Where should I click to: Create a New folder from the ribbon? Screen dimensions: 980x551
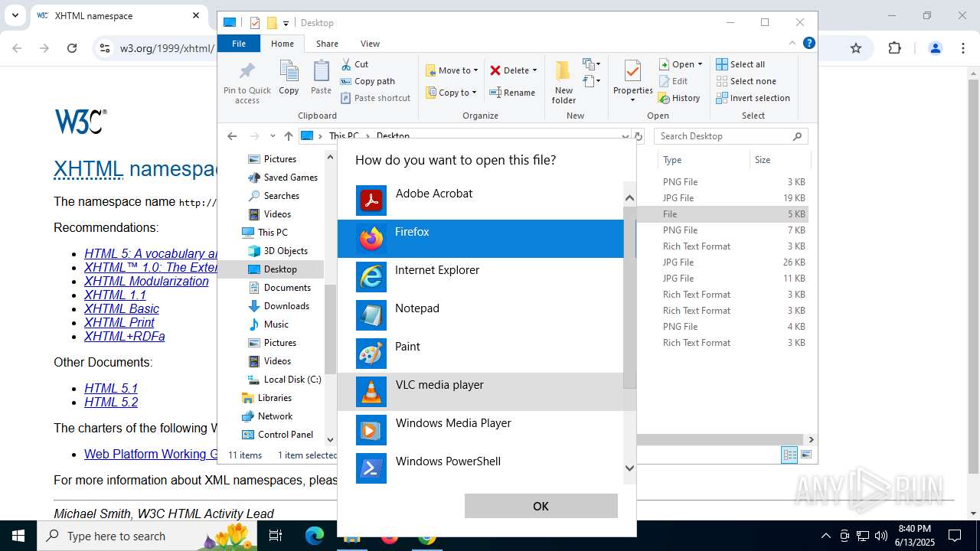[x=563, y=82]
